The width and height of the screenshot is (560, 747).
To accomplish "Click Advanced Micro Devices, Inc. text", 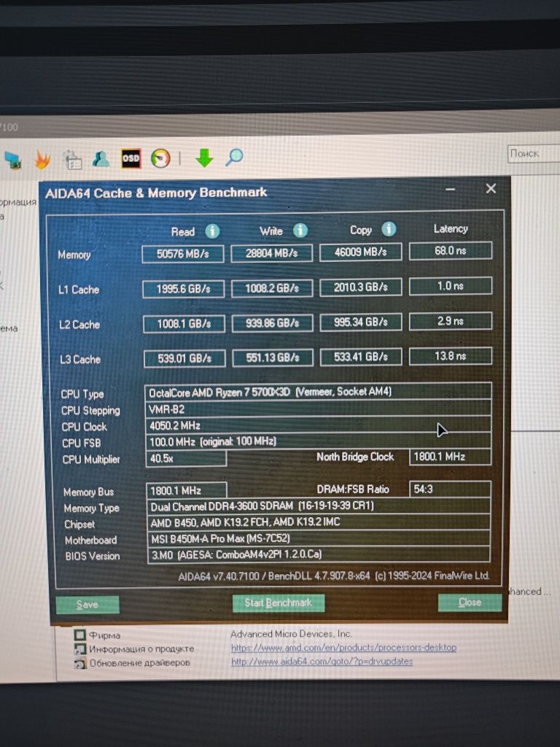I will [x=291, y=634].
